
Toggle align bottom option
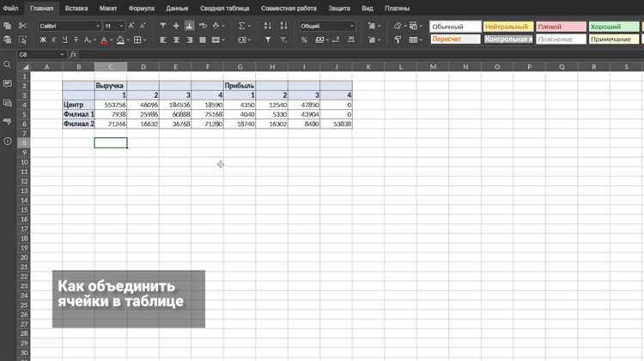[190, 26]
